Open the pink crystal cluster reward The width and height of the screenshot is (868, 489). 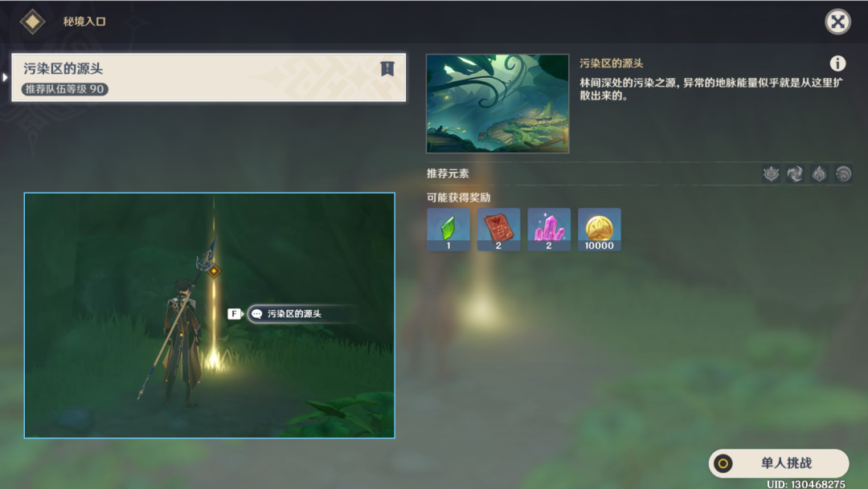pyautogui.click(x=549, y=230)
